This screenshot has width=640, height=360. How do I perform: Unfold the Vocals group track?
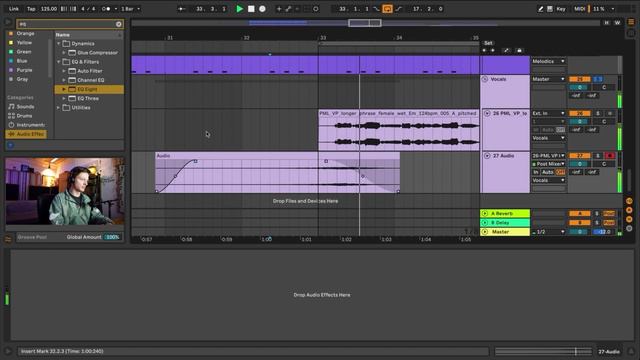click(x=485, y=79)
